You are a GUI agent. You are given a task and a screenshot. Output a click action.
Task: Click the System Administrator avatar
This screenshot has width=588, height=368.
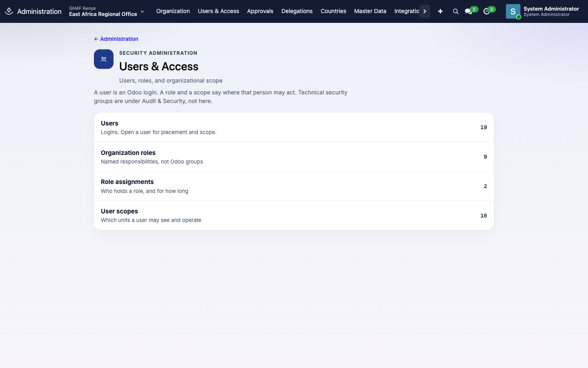coord(513,11)
